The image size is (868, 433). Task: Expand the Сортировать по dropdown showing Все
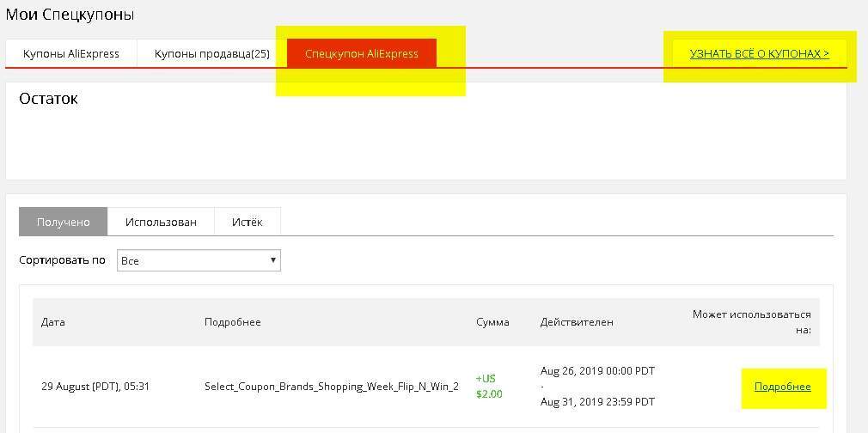tap(199, 260)
